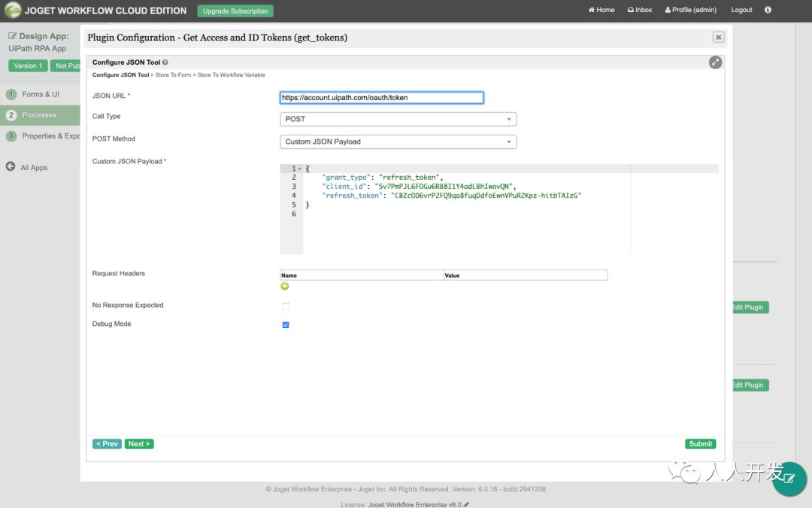Select Forms & UI step in sidebar
812x508 pixels.
[x=40, y=94]
